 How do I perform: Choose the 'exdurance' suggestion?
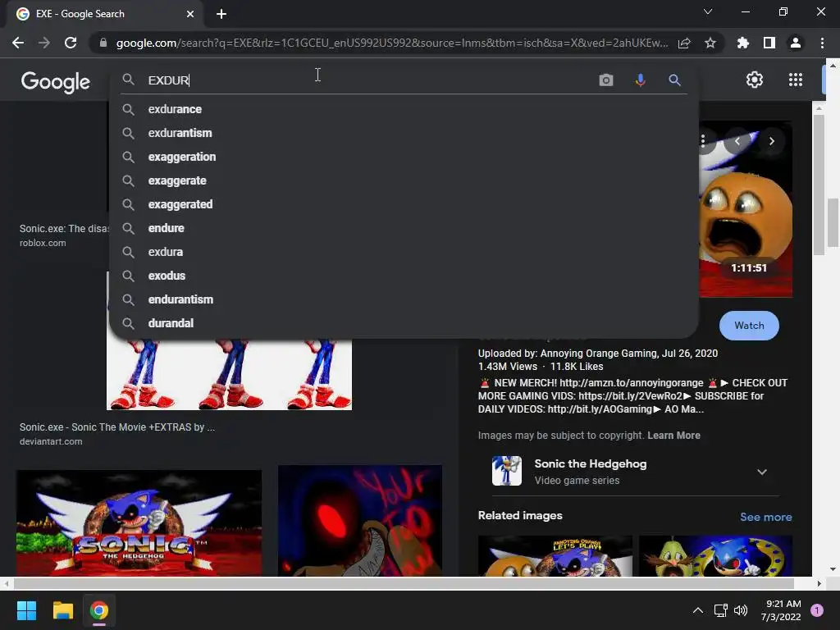click(x=404, y=109)
